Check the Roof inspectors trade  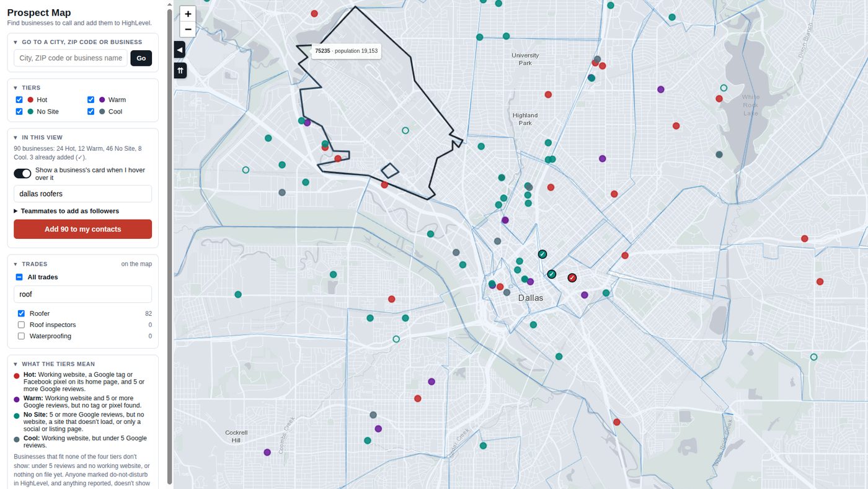[22, 325]
